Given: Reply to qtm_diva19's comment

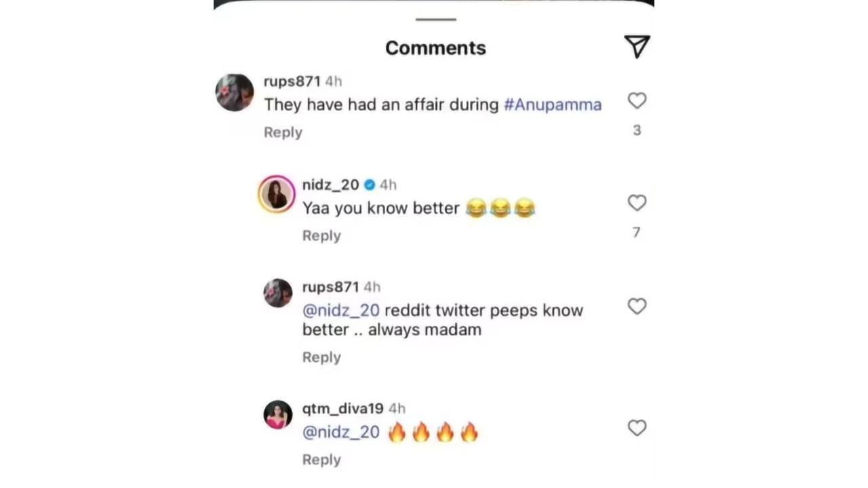Looking at the screenshot, I should [321, 460].
